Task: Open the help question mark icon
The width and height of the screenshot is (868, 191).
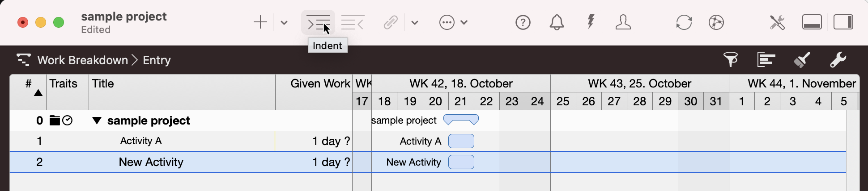Action: (x=523, y=22)
